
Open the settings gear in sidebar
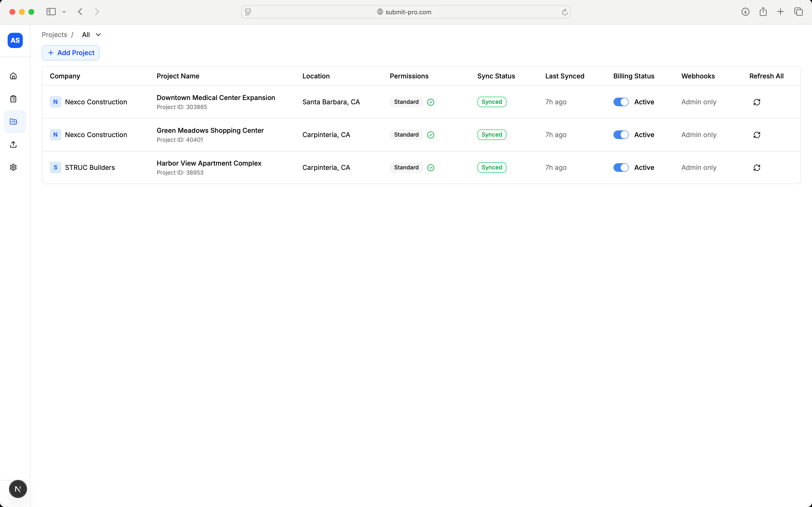[13, 167]
